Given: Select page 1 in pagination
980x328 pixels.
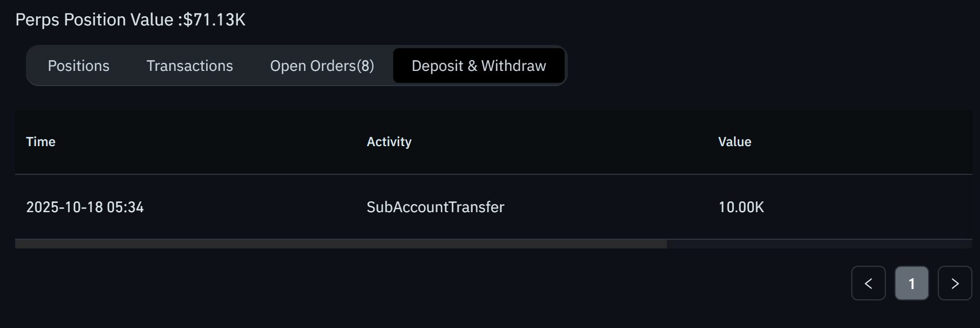Looking at the screenshot, I should point(911,283).
